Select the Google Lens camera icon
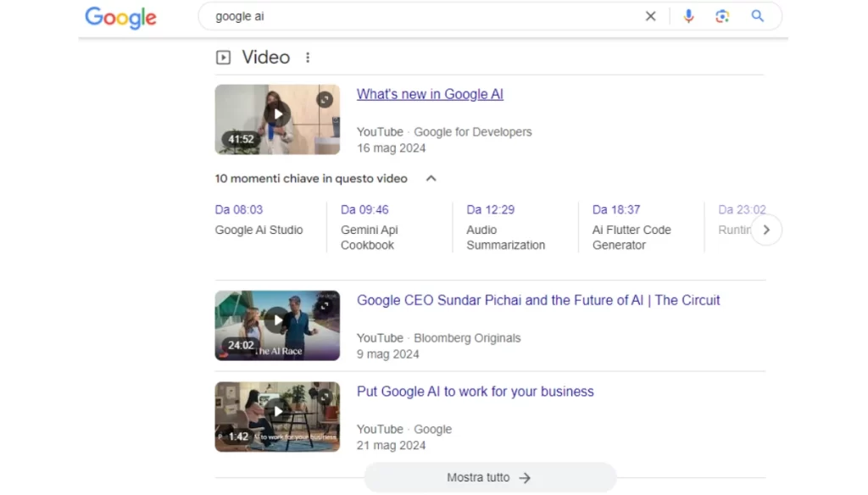The width and height of the screenshot is (868, 495). (x=722, y=16)
